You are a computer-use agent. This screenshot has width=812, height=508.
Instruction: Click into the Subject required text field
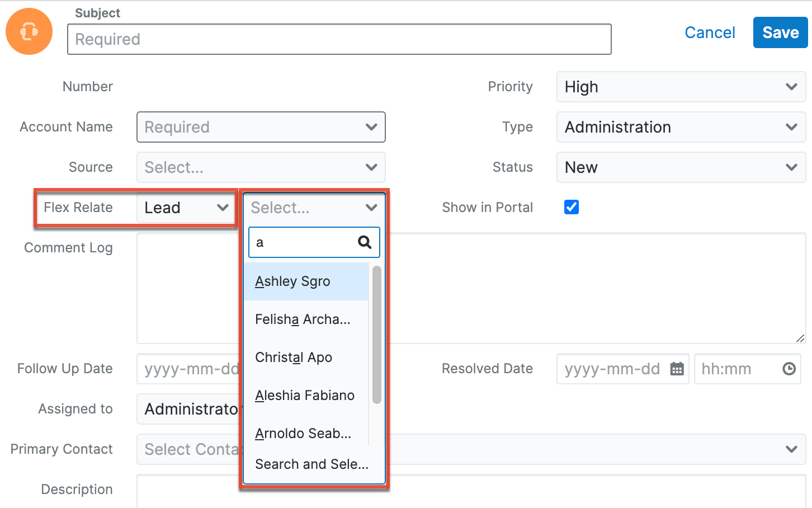(339, 39)
